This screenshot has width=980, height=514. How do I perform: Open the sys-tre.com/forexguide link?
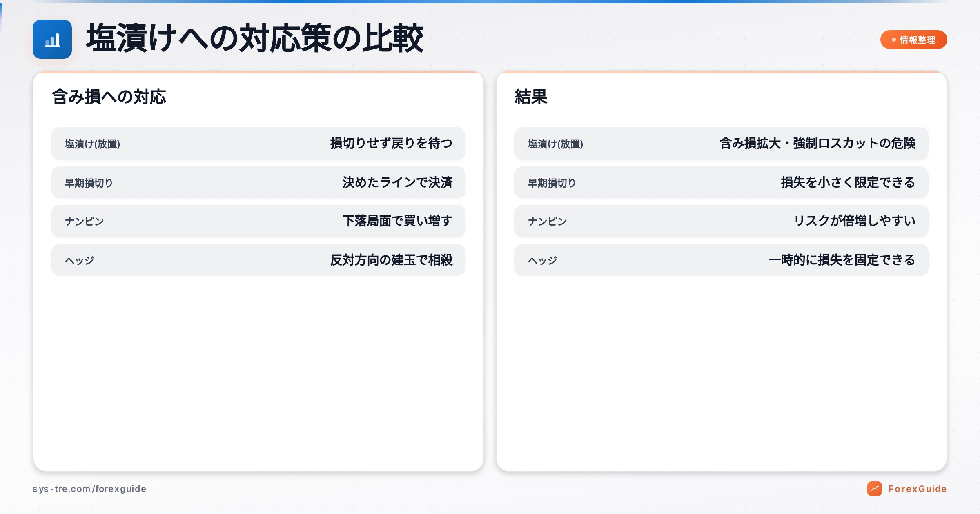(89, 489)
